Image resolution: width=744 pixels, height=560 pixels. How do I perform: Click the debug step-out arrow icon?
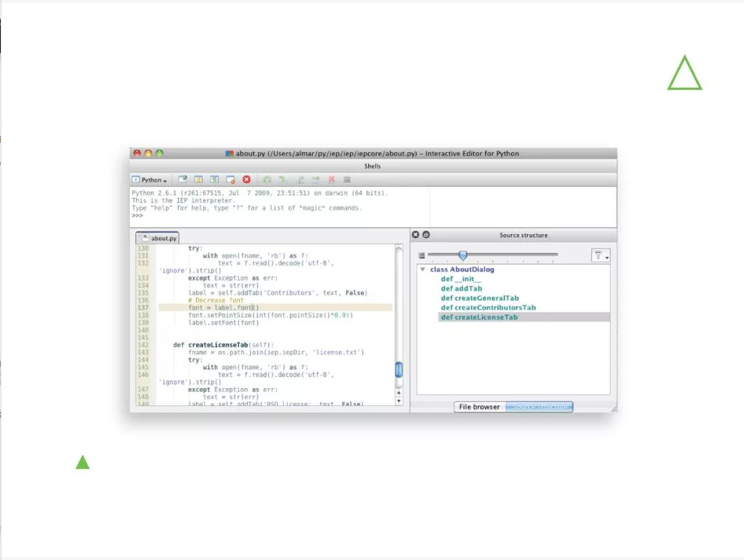pos(299,180)
